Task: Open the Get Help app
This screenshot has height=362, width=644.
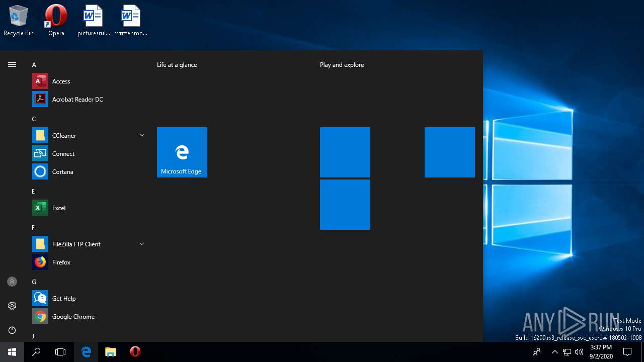Action: tap(89, 299)
